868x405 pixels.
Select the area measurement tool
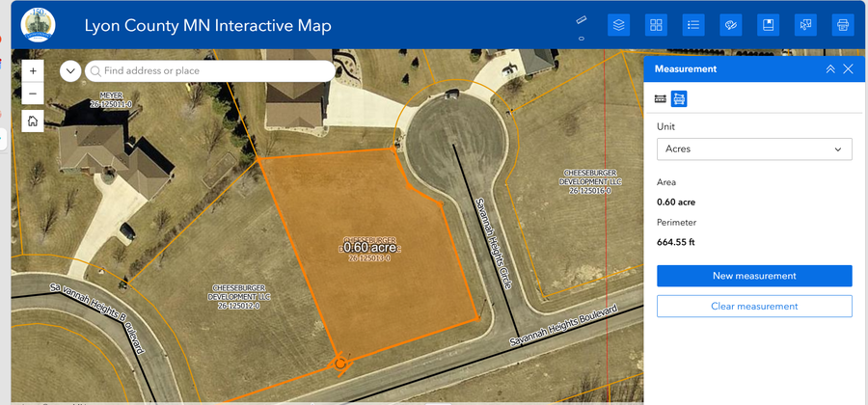coord(679,98)
